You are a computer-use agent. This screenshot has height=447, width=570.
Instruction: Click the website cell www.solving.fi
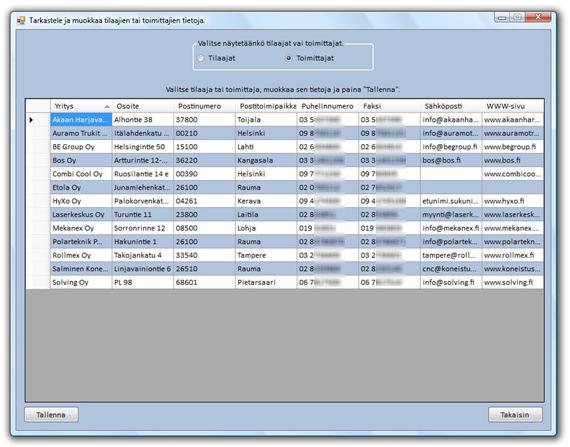pos(513,282)
